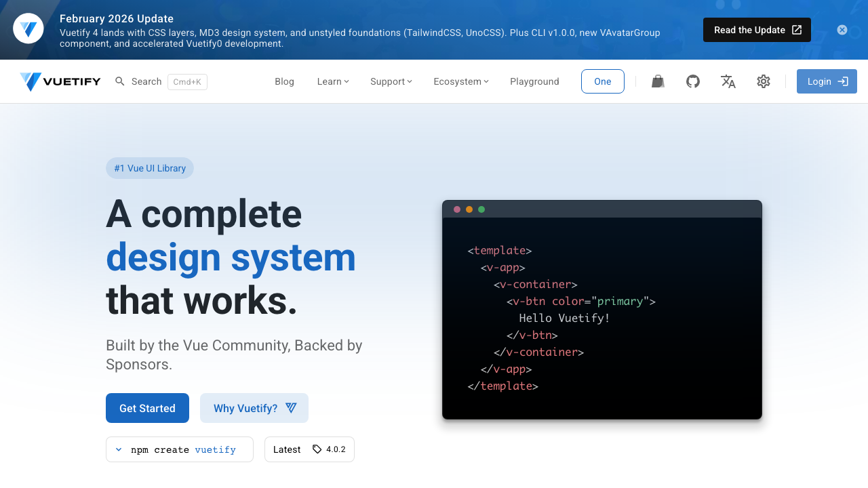Expand the Learn dropdown menu

332,81
